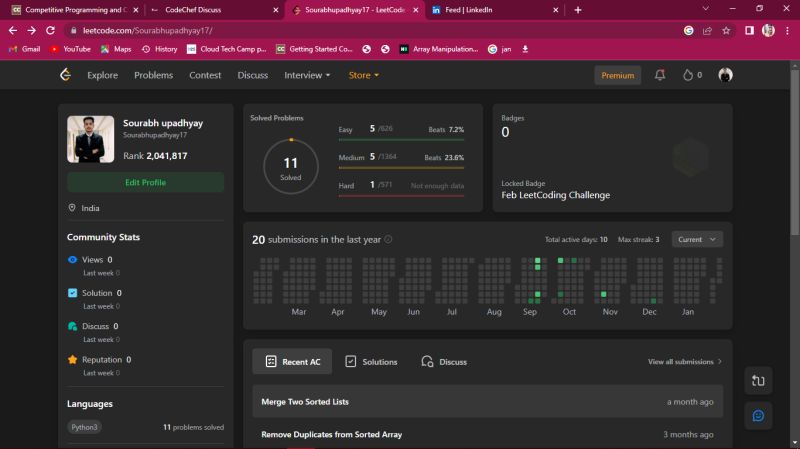This screenshot has height=449, width=800.
Task: Switch to the Recent AC tab
Action: [x=292, y=362]
